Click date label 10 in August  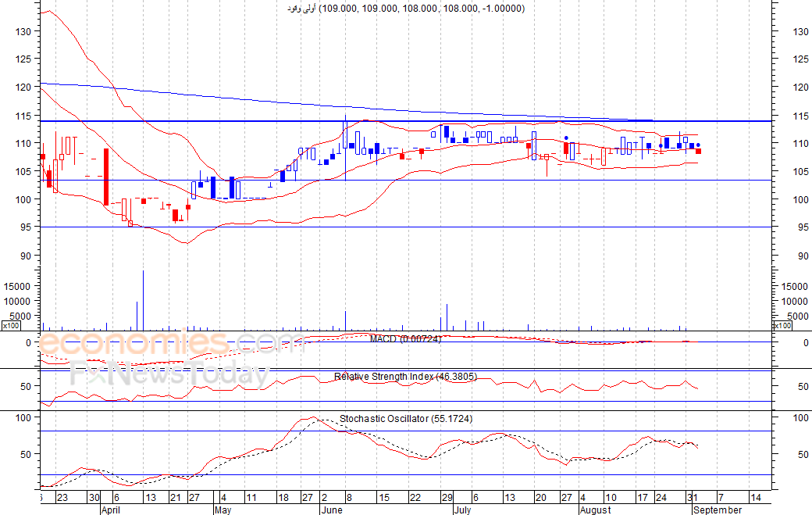(611, 497)
